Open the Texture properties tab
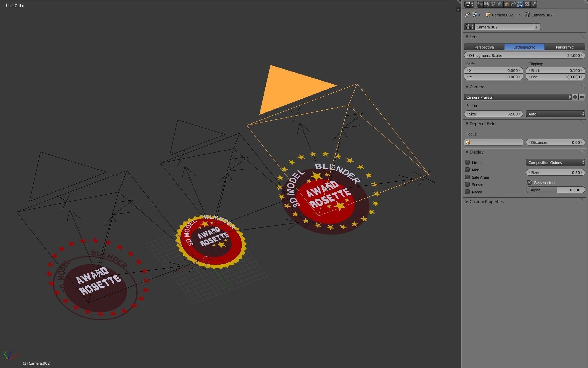Screen dimensions: 588x368 (527, 4)
